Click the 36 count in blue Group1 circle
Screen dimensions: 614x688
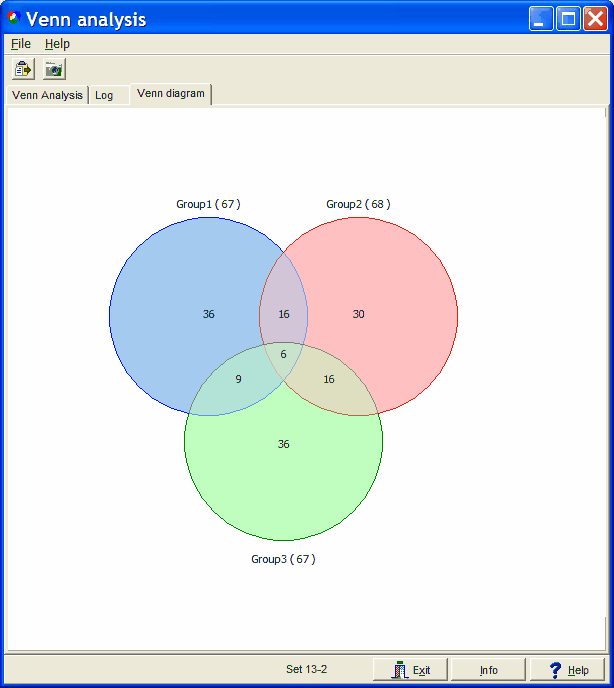[x=208, y=314]
